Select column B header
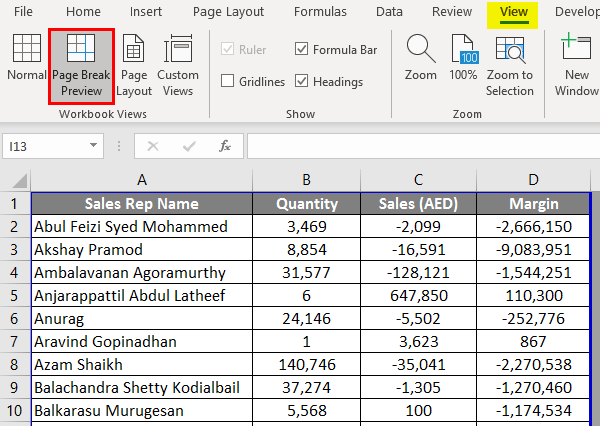This screenshot has width=600, height=426. point(307,181)
